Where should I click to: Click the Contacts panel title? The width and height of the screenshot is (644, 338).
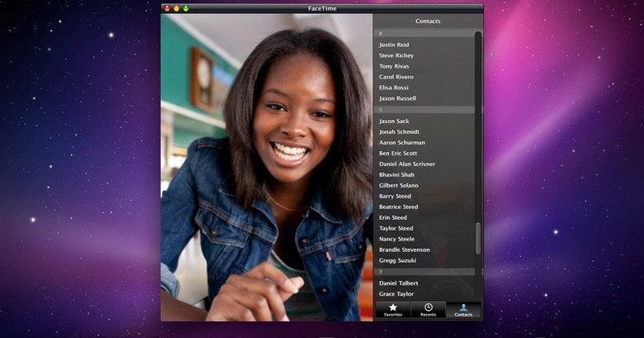(428, 21)
